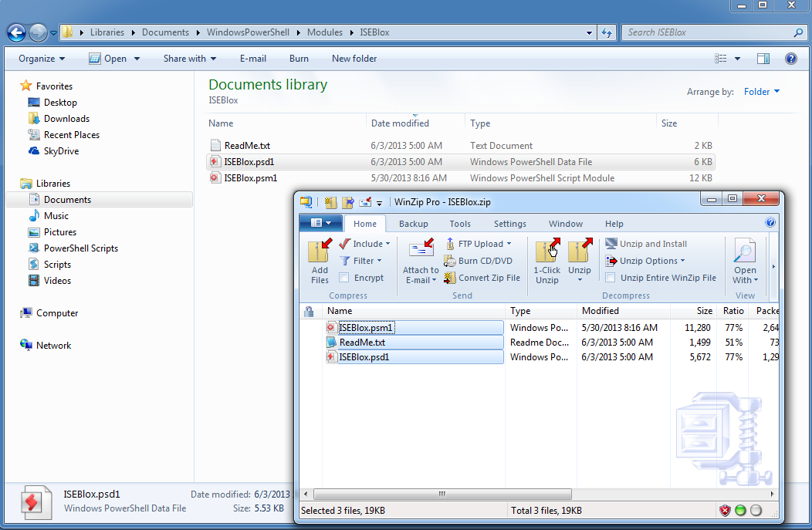The height and width of the screenshot is (530, 812).
Task: Click WindowsPowerShell in the address bar path
Action: [x=248, y=32]
